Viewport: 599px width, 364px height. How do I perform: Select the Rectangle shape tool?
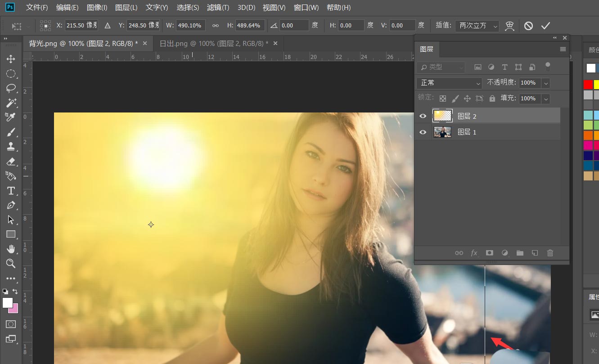[11, 234]
